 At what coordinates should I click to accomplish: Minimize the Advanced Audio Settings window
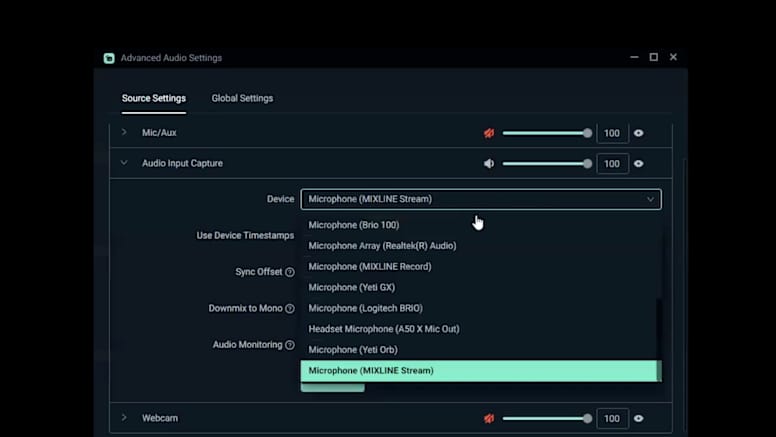tap(634, 57)
